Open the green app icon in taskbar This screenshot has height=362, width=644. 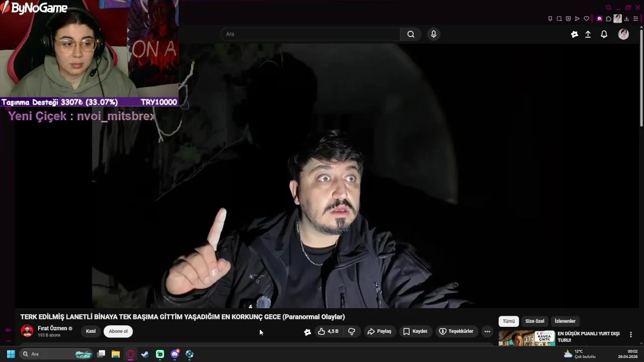tap(160, 354)
